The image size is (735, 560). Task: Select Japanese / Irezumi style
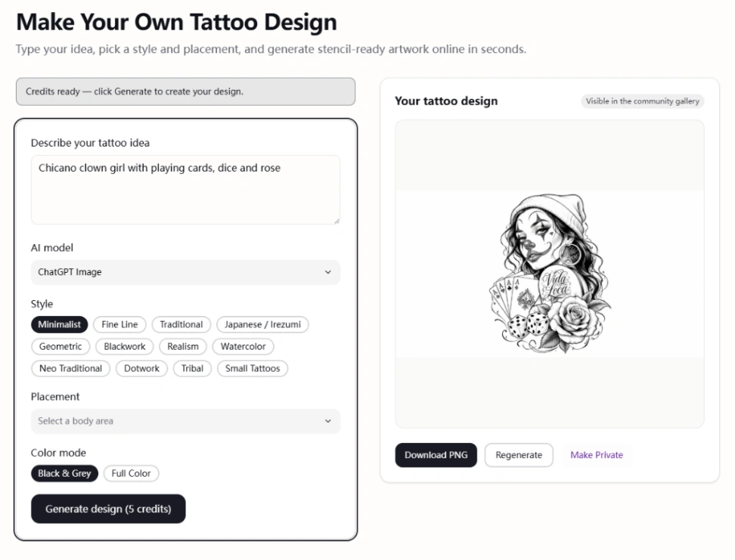click(262, 324)
